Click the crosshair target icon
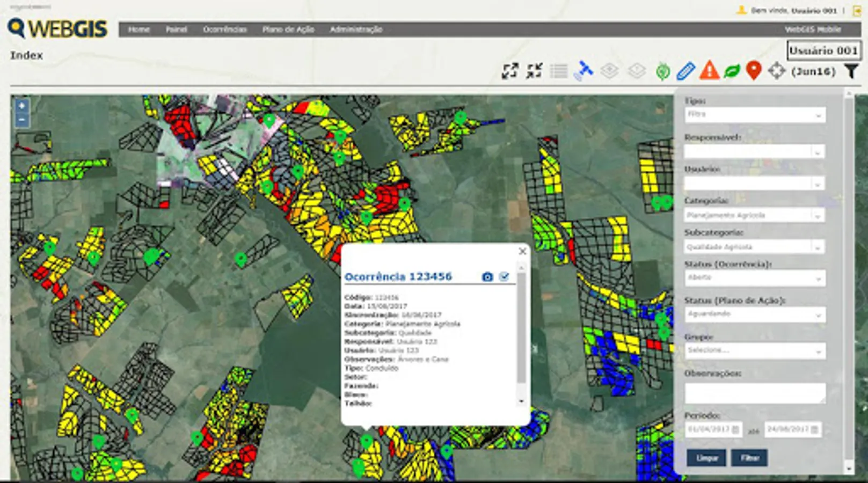This screenshot has height=483, width=868. tap(776, 71)
